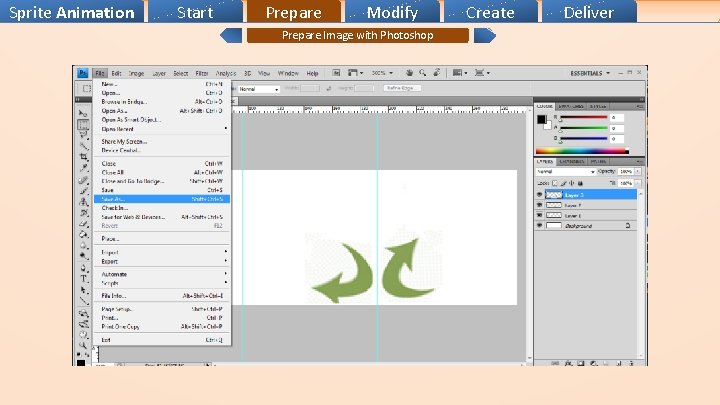The width and height of the screenshot is (720, 405).
Task: Hide Layer 3 using eye icon
Action: [540, 195]
